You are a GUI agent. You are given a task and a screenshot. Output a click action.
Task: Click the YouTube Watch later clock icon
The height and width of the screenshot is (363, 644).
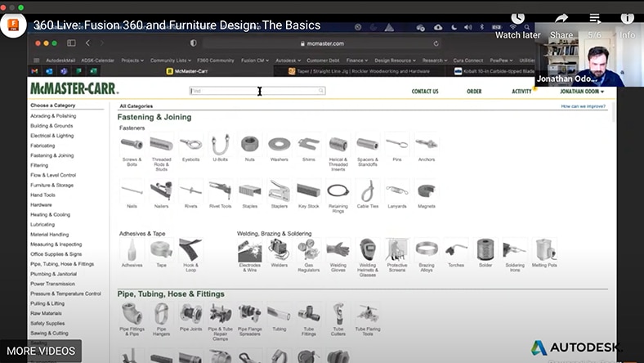coord(517,20)
